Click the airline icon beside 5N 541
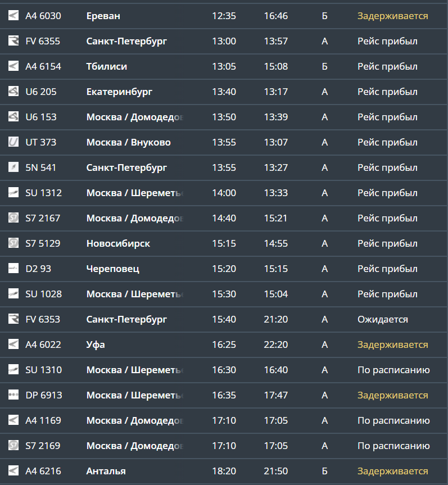 13,167
